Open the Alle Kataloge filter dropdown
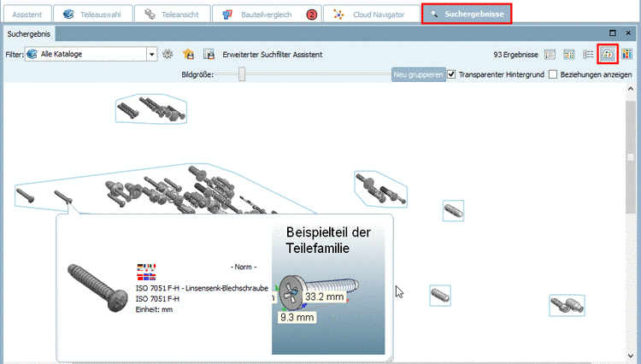Image resolution: width=641 pixels, height=364 pixels. click(151, 54)
